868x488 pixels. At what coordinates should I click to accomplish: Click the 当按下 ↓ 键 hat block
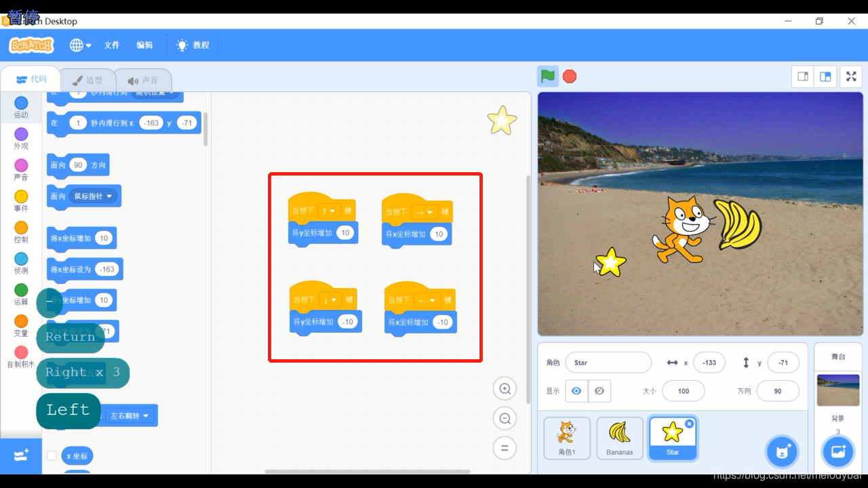[x=324, y=298]
